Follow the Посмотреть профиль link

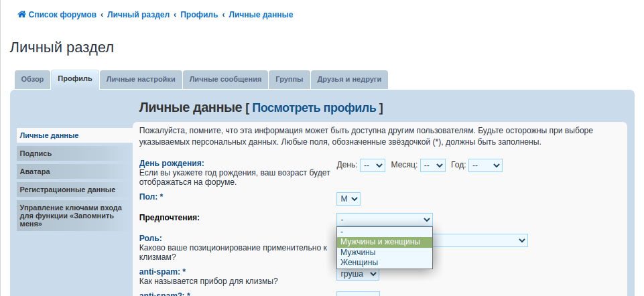[x=314, y=108]
